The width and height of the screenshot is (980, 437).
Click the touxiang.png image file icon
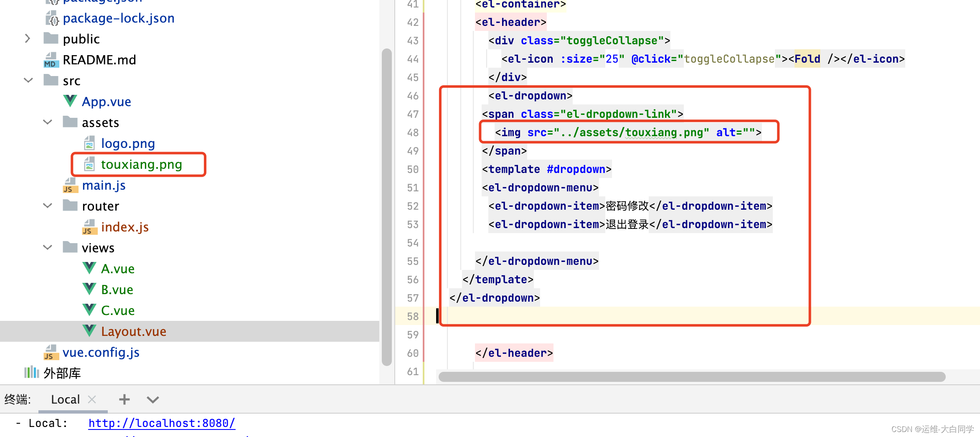point(89,164)
